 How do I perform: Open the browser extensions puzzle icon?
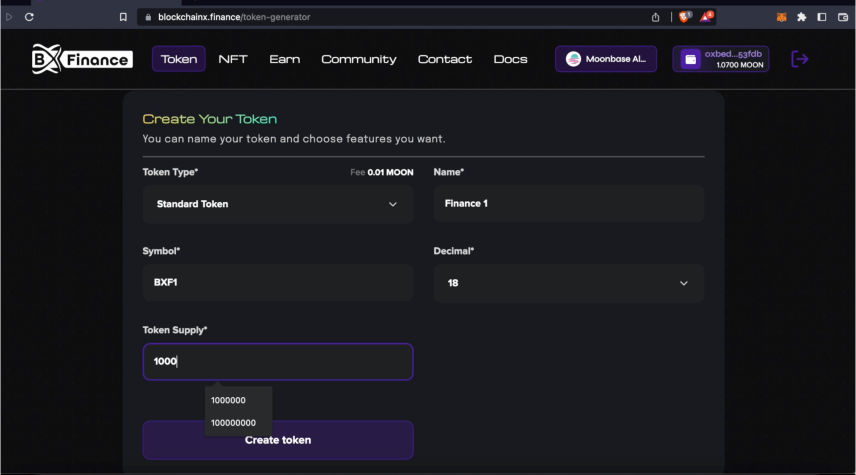[802, 17]
